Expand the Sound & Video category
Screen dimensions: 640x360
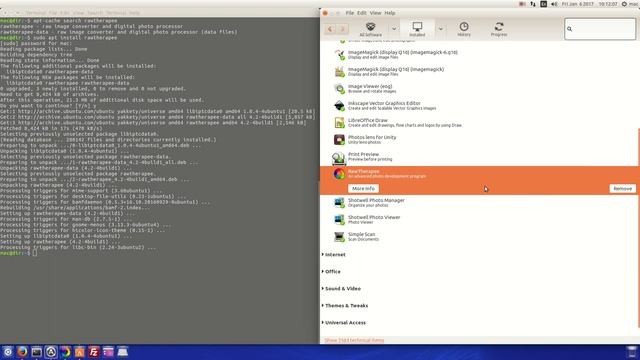(x=342, y=289)
